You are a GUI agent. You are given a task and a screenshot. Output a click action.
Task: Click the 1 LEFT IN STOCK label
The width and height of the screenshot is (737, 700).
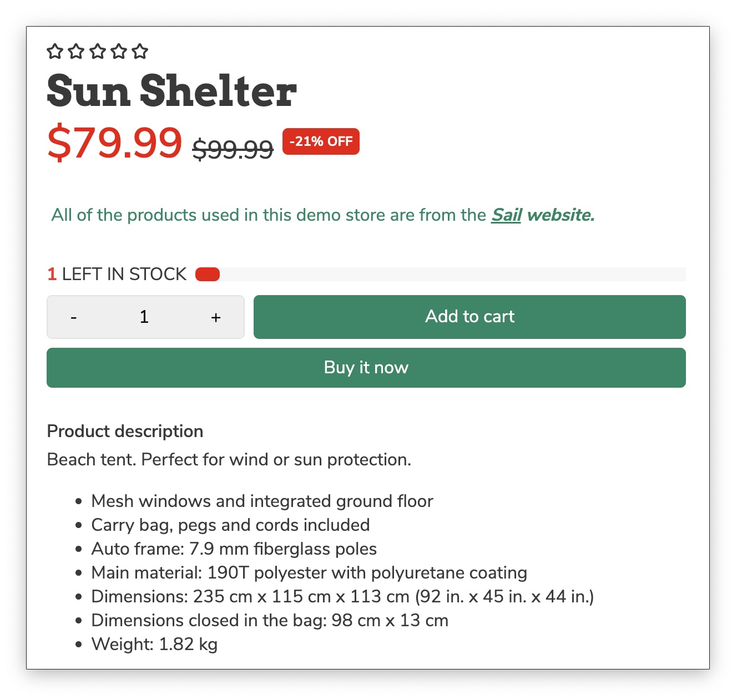click(x=117, y=274)
